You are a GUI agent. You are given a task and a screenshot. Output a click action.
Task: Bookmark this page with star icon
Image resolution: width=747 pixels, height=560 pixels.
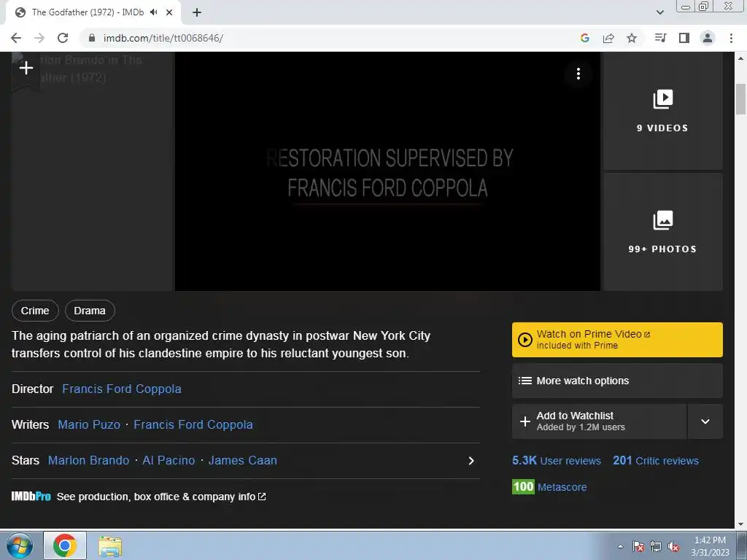[x=632, y=38]
